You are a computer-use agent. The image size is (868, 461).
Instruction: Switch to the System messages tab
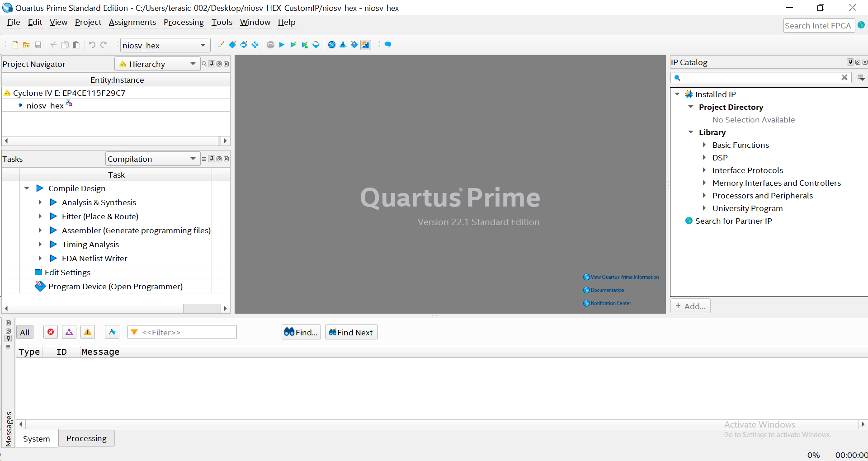pyautogui.click(x=37, y=438)
